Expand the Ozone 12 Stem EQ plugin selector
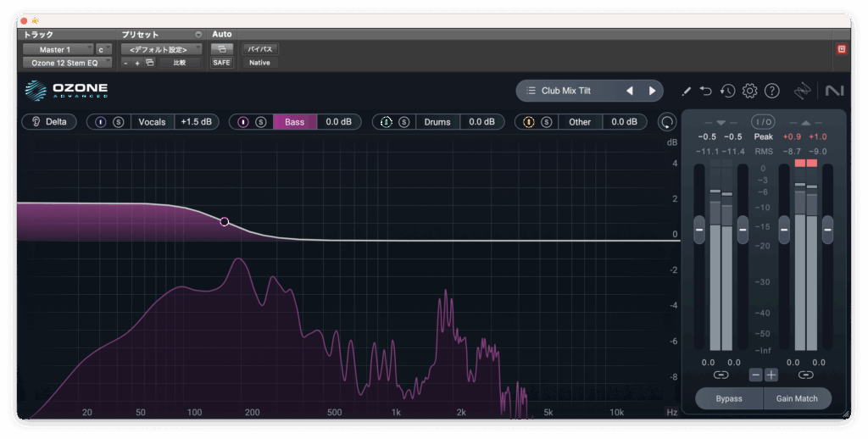The height and width of the screenshot is (439, 868). [67, 63]
